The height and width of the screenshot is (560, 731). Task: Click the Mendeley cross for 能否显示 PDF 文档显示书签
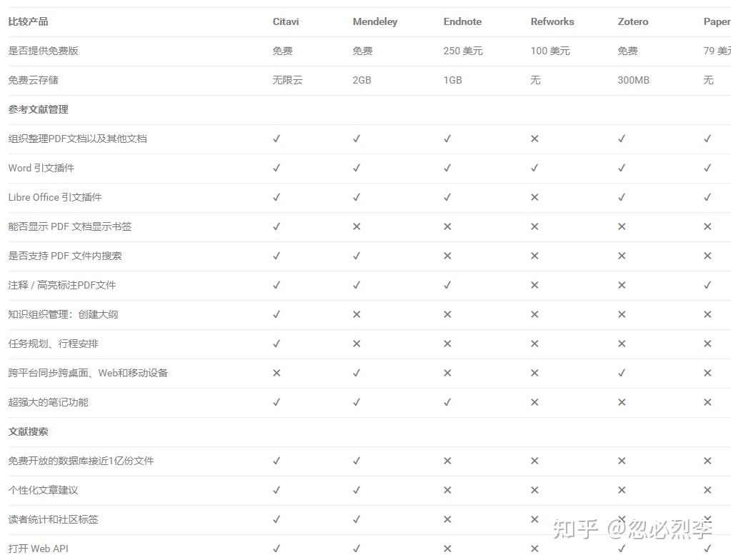357,226
